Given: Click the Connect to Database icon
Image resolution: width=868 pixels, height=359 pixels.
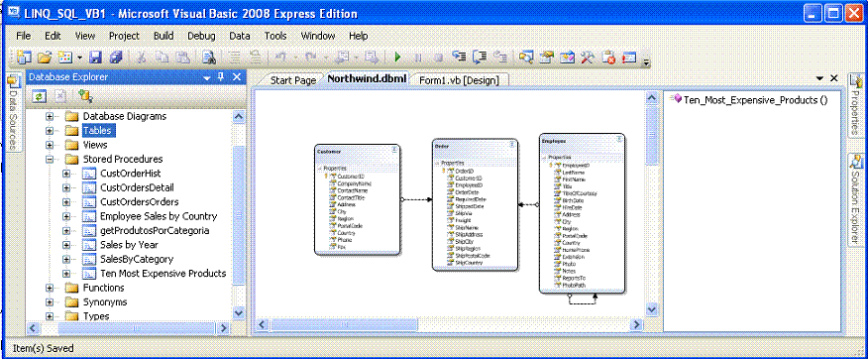Looking at the screenshot, I should [84, 96].
